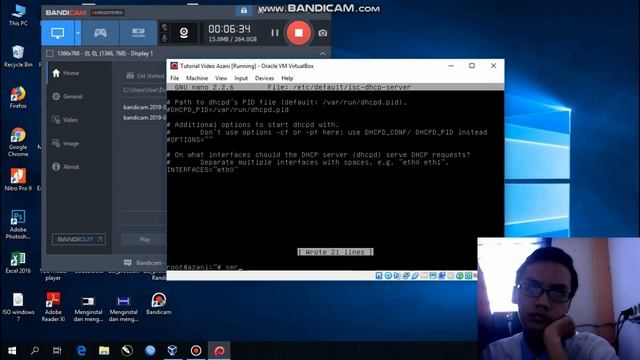The width and height of the screenshot is (640, 360).
Task: Click the Bandicam footer link at panel bottom
Action: click(x=144, y=263)
